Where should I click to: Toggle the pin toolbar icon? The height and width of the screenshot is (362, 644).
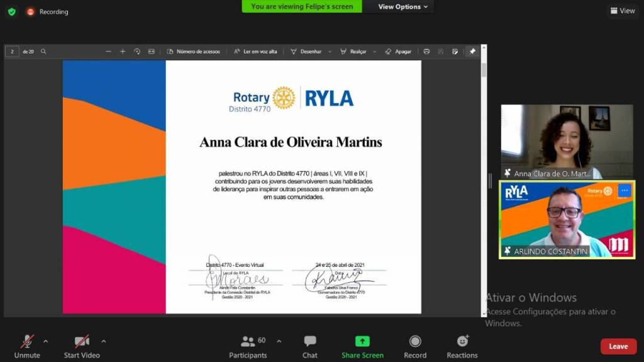pyautogui.click(x=472, y=52)
